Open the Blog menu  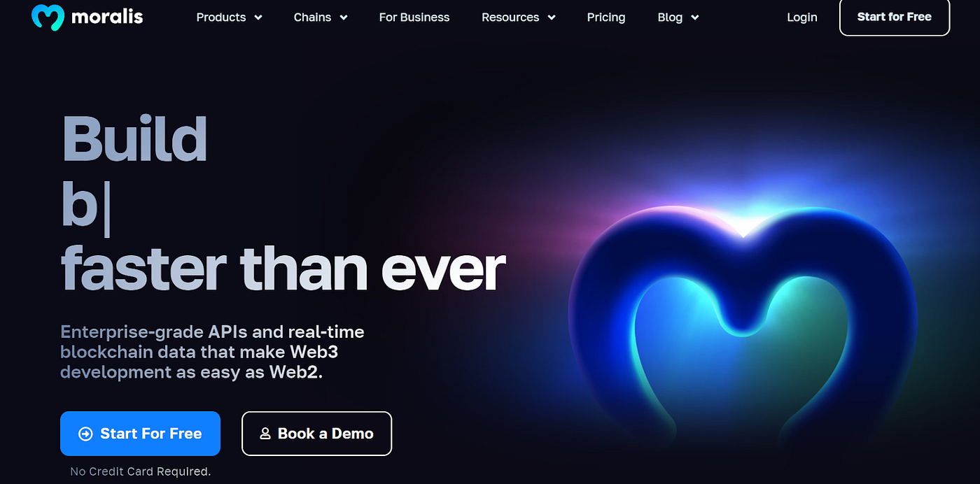678,17
